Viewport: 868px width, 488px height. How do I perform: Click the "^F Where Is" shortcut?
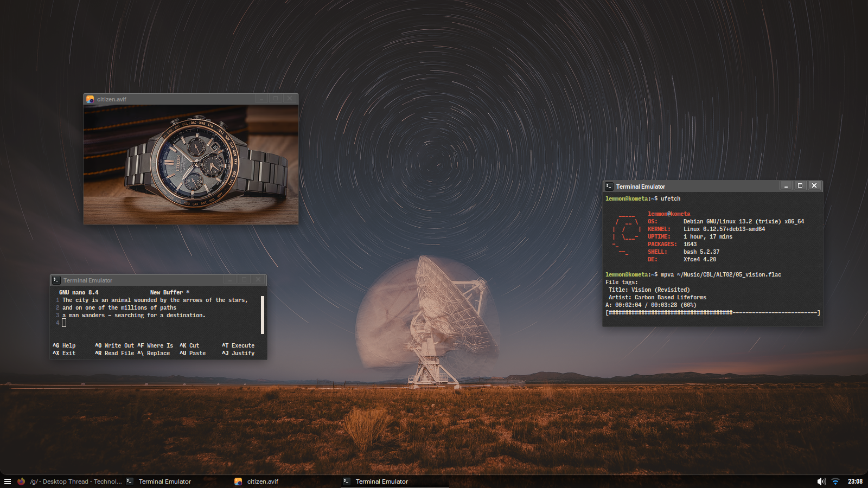point(155,345)
